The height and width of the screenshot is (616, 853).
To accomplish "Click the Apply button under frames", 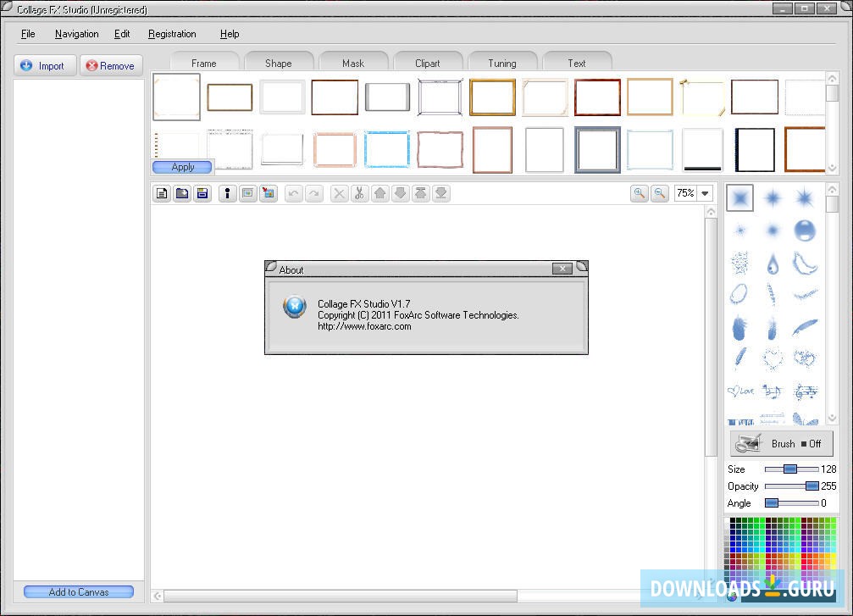I will [182, 167].
